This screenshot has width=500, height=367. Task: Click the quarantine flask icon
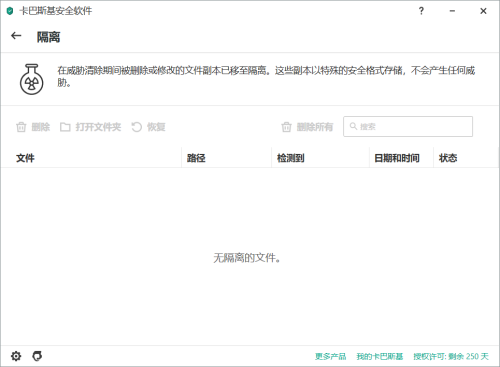pos(32,79)
